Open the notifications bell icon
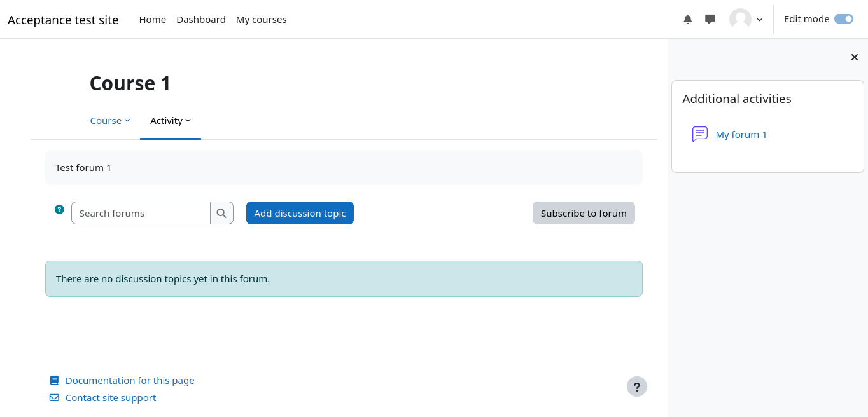 tap(687, 20)
